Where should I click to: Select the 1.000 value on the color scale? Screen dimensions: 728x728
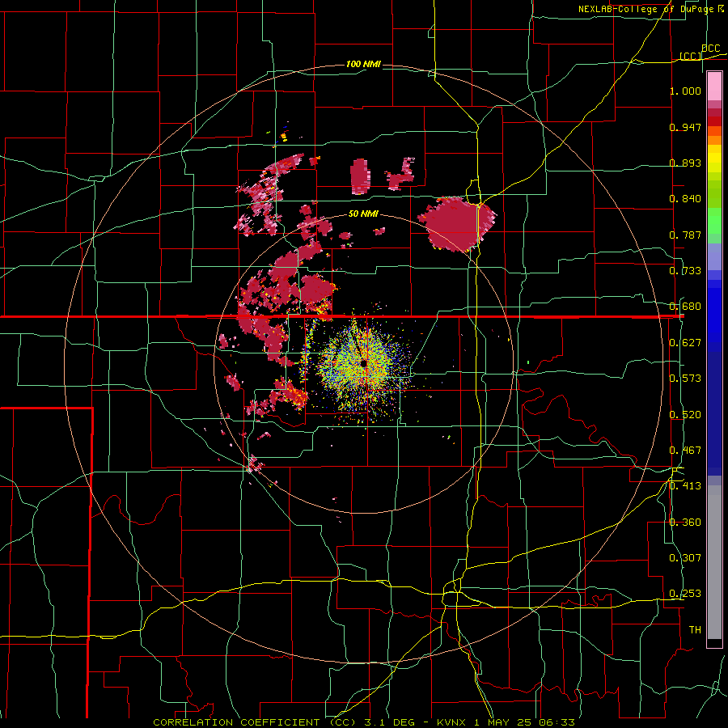[x=685, y=91]
